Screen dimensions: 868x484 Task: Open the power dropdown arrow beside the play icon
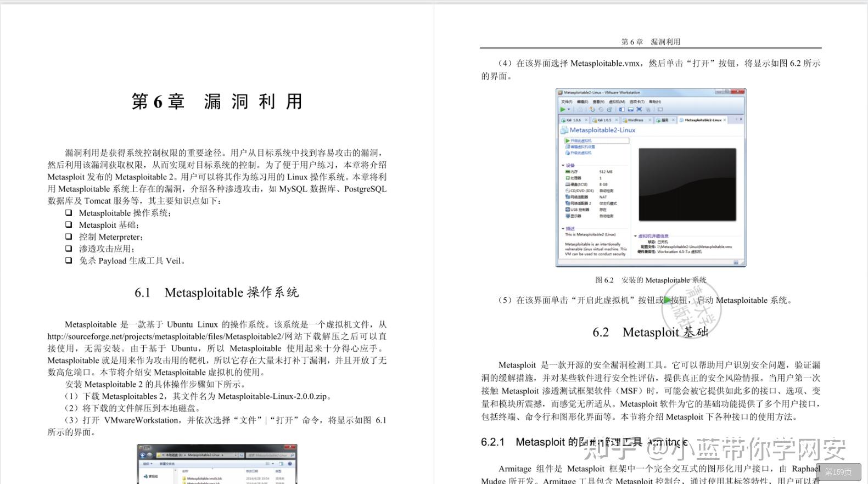569,109
